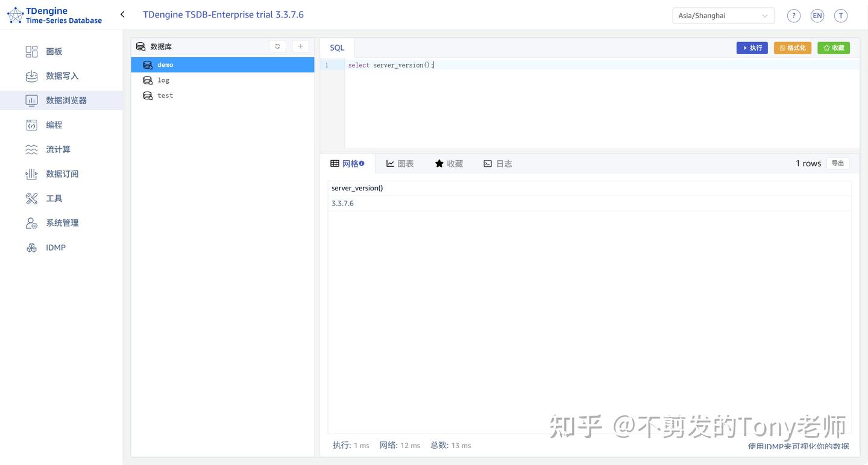Click the 数据库 panel heading
Viewport: 868px width, 465px height.
click(161, 46)
